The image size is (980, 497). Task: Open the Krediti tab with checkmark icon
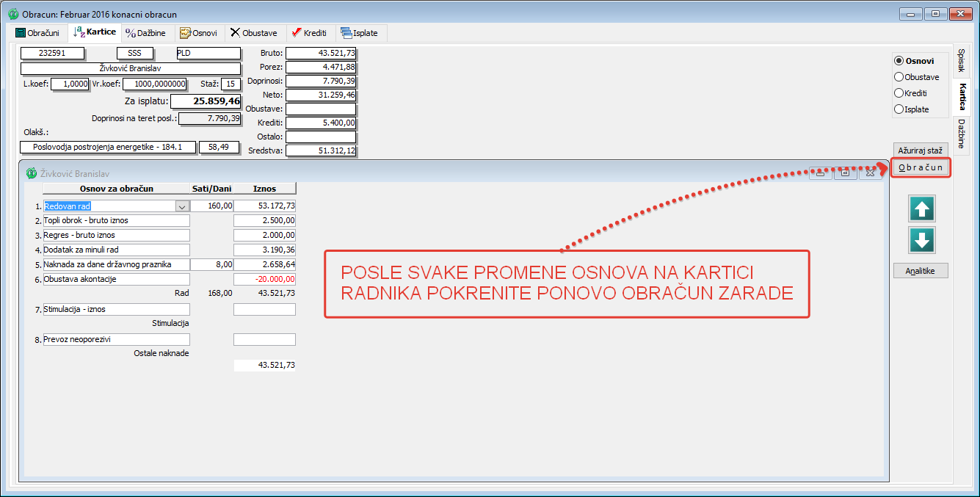pos(309,33)
